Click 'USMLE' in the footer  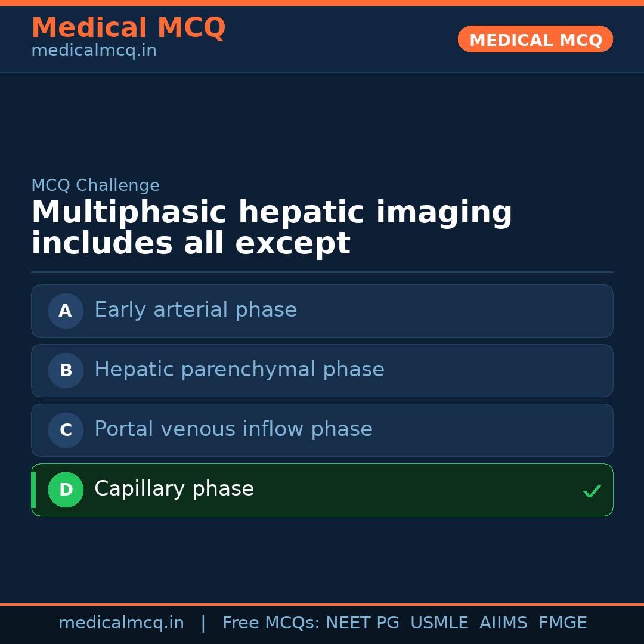point(439,623)
